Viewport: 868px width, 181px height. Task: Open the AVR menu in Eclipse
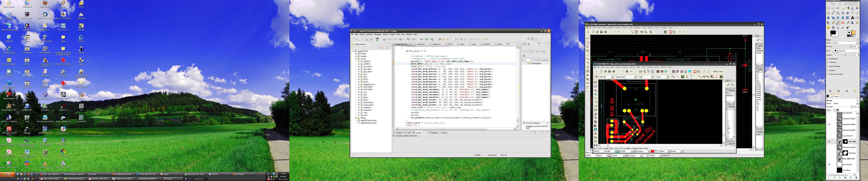[x=398, y=34]
